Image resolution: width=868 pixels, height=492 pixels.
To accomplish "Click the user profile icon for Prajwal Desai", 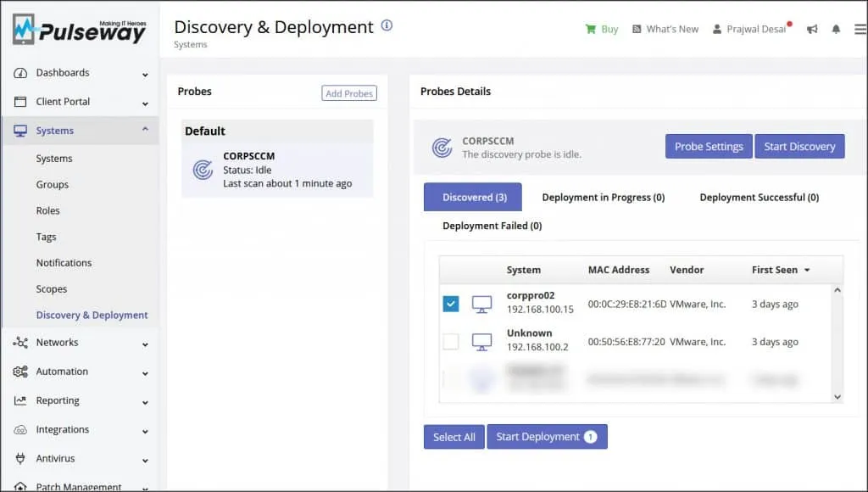I will (x=717, y=29).
